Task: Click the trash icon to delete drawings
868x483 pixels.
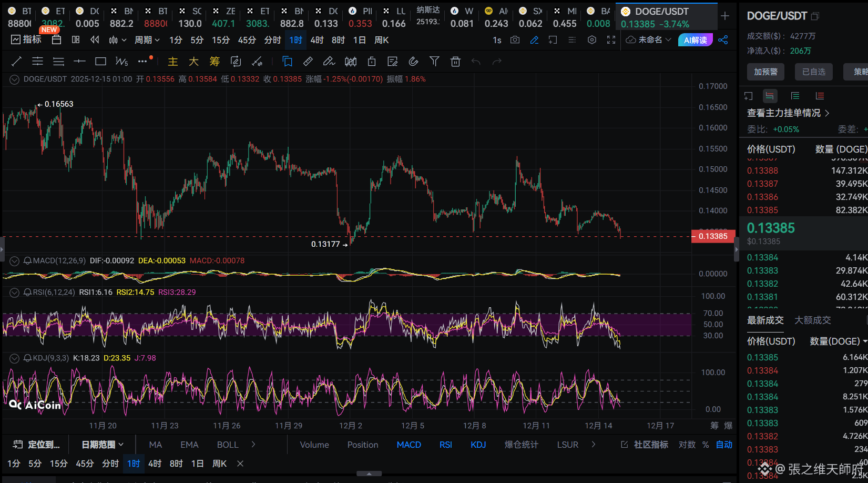Action: (x=455, y=62)
